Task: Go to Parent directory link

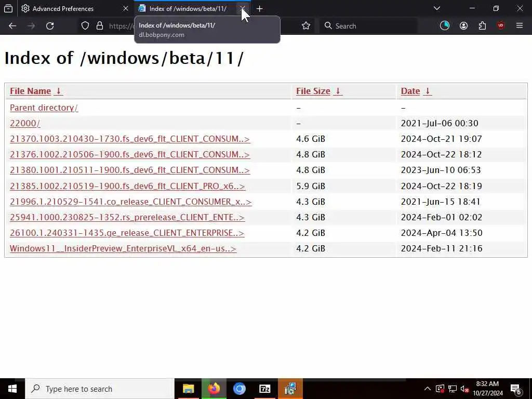Action: pos(44,108)
